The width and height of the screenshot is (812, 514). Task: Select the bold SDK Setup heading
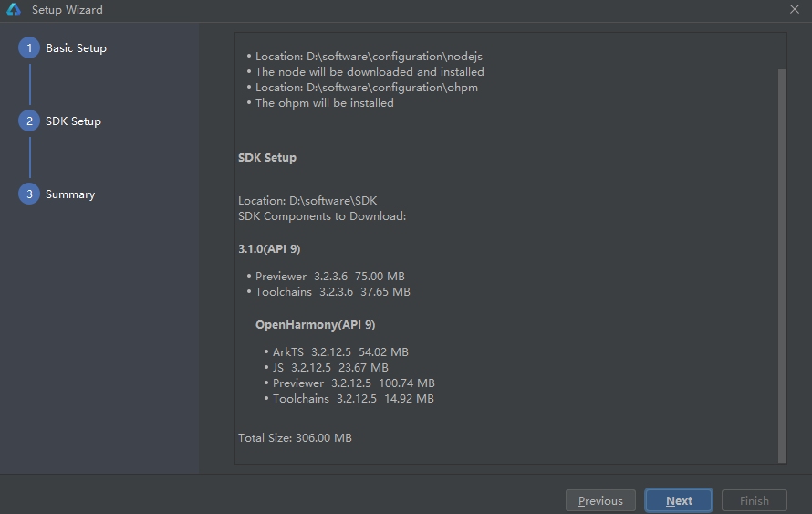point(267,158)
